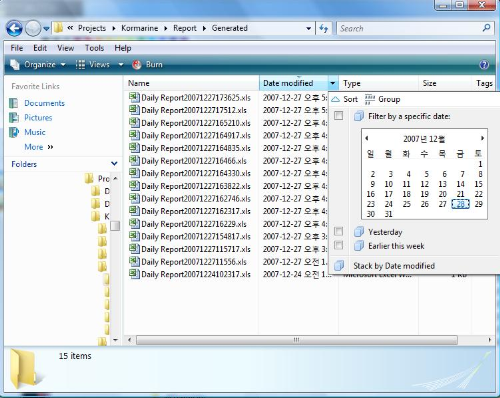Viewport: 500px width, 398px height.
Task: Click the Views toolbar button
Action: [x=93, y=64]
